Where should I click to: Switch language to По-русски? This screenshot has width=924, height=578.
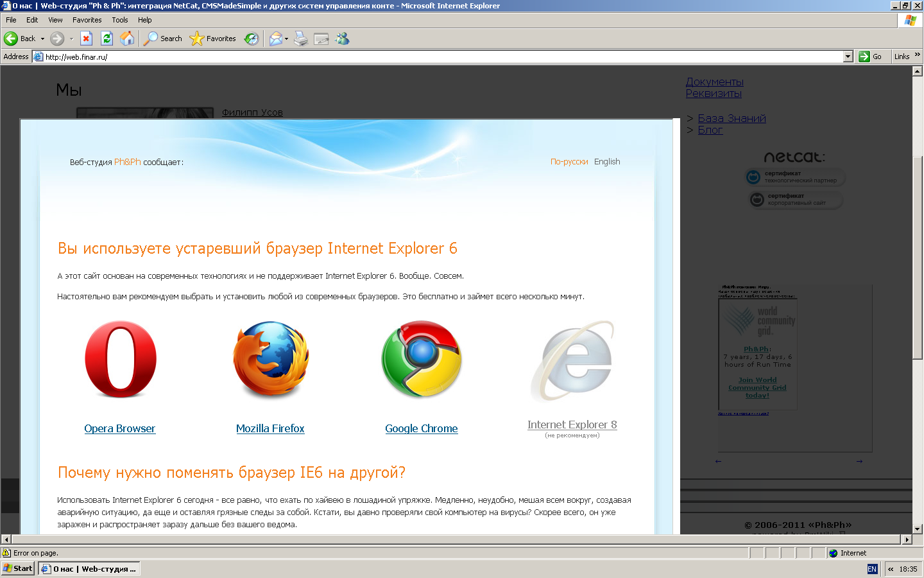coord(569,162)
